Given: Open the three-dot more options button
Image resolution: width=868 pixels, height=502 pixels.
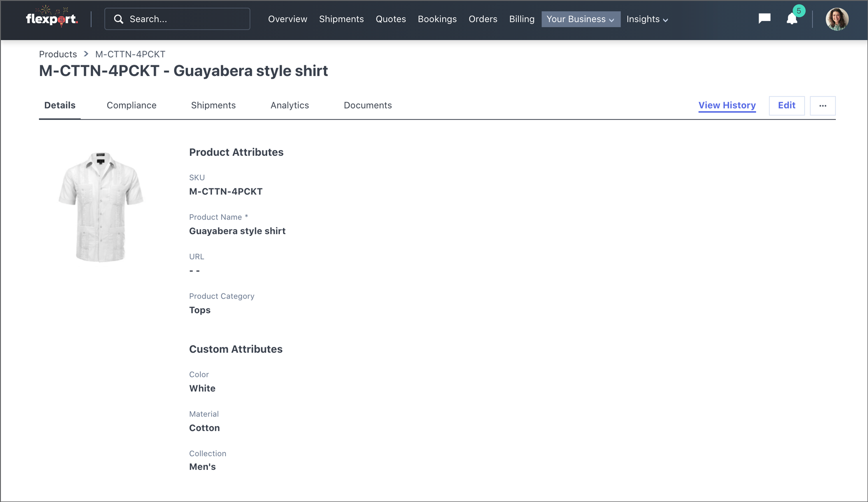Looking at the screenshot, I should tap(822, 106).
